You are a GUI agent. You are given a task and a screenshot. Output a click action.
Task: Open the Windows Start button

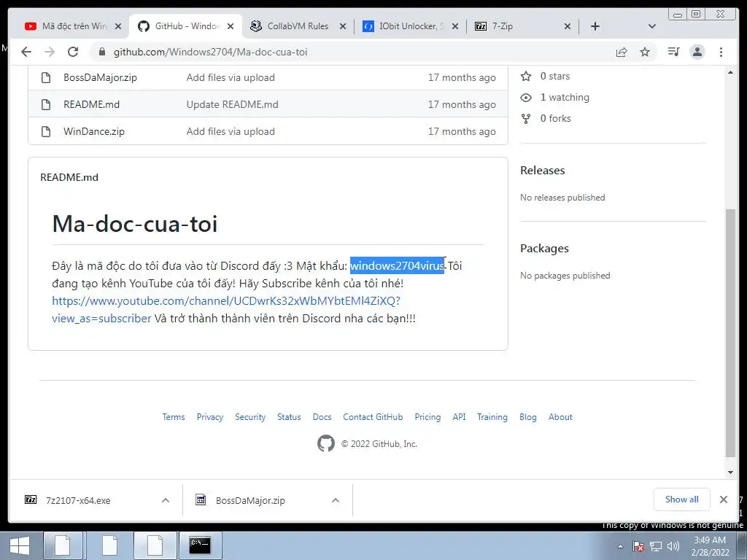[20, 545]
